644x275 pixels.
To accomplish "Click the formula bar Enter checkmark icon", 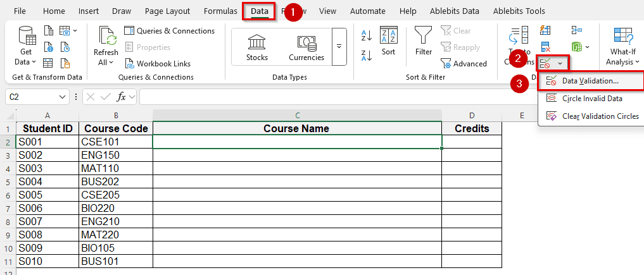I will point(106,97).
